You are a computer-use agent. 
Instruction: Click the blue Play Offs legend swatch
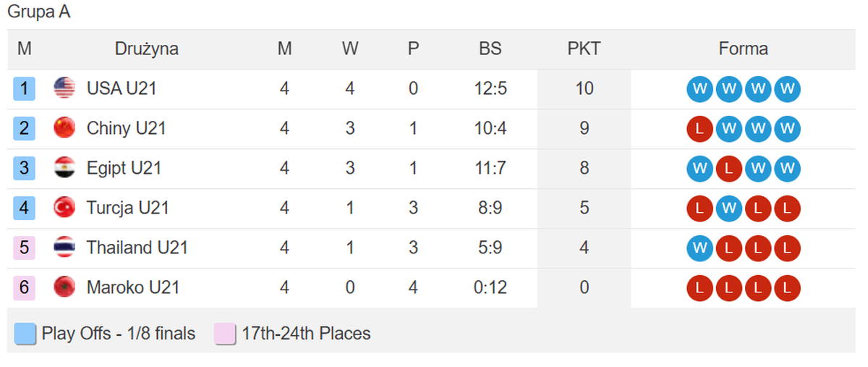[25, 334]
